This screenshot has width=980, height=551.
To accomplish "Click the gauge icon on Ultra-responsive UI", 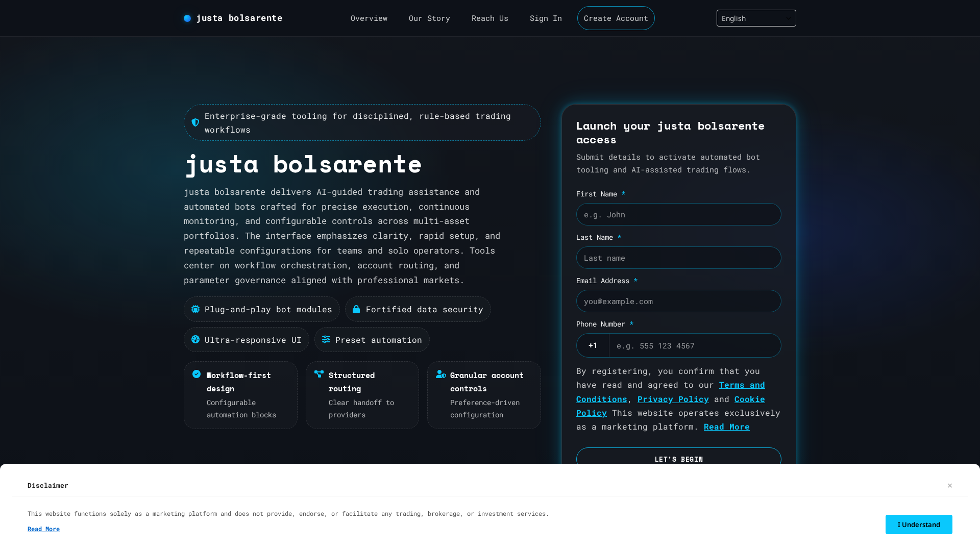I will click(x=195, y=339).
